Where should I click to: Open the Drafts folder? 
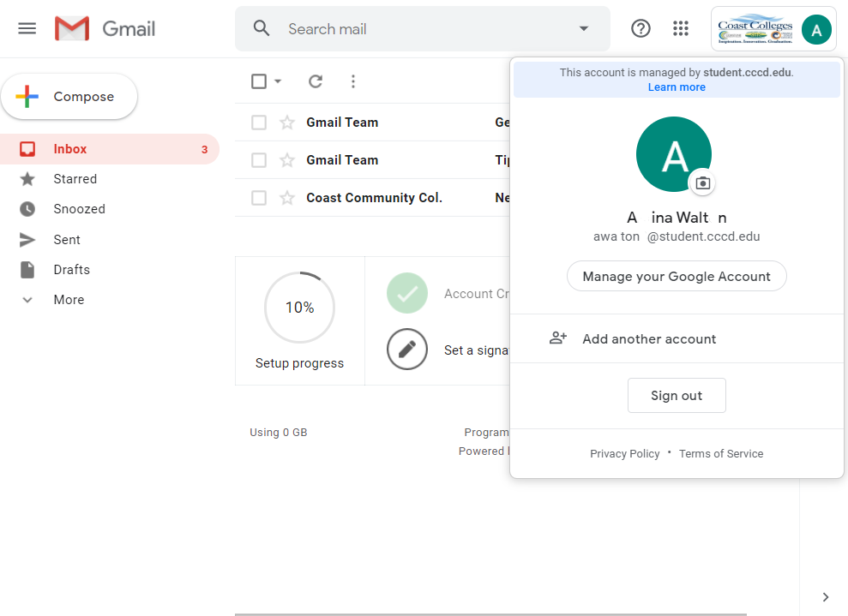(71, 270)
